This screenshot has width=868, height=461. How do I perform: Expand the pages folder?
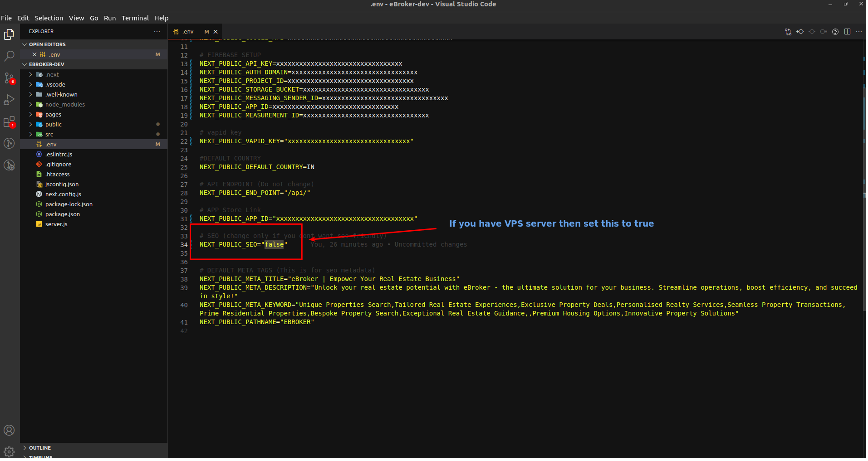pyautogui.click(x=30, y=114)
